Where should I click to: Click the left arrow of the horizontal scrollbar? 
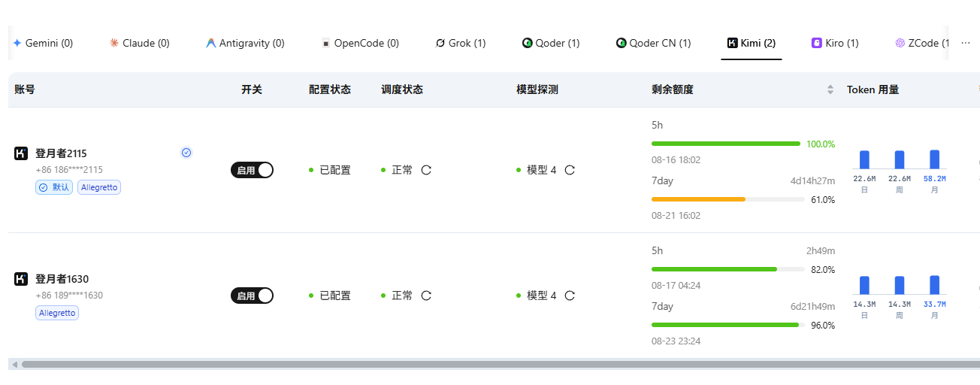click(14, 364)
